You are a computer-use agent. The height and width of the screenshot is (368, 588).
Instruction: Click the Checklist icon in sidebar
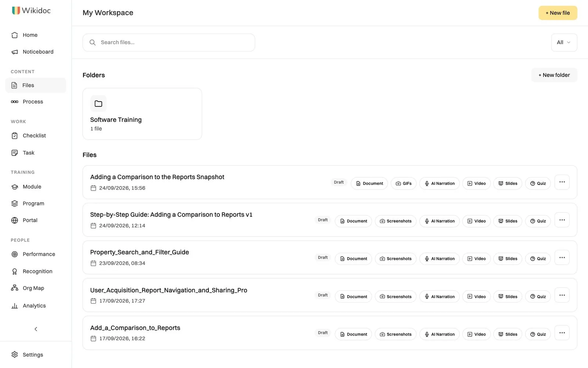[x=15, y=136]
